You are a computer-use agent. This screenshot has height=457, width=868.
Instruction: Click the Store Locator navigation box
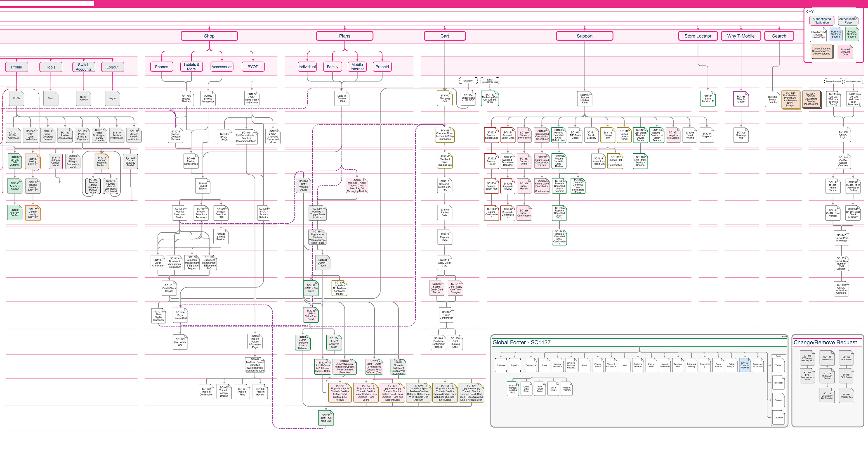click(x=698, y=36)
